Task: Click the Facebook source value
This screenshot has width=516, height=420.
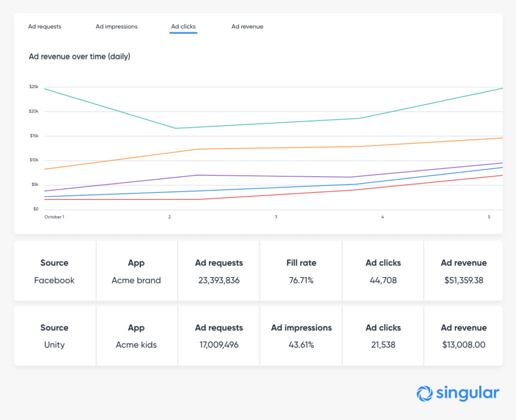Action: pyautogui.click(x=54, y=281)
